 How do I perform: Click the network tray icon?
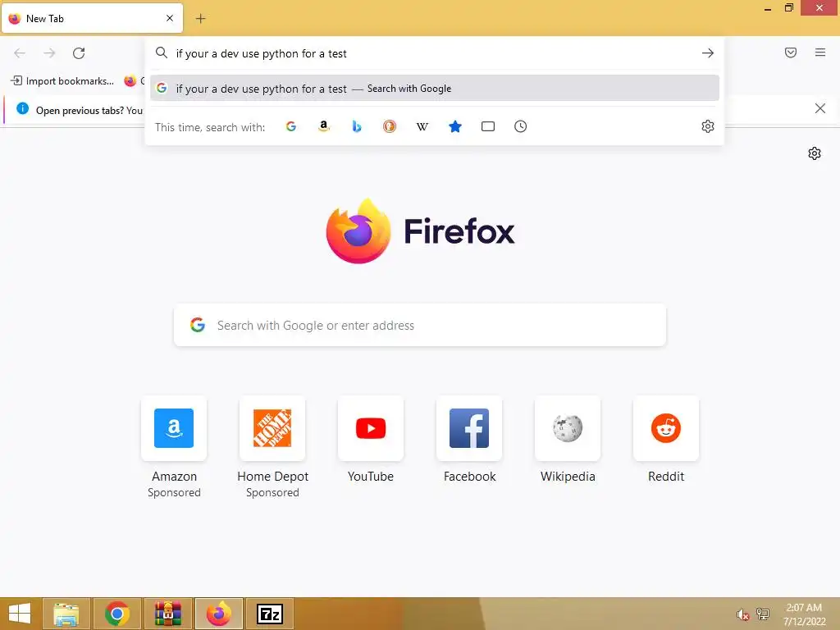click(763, 614)
